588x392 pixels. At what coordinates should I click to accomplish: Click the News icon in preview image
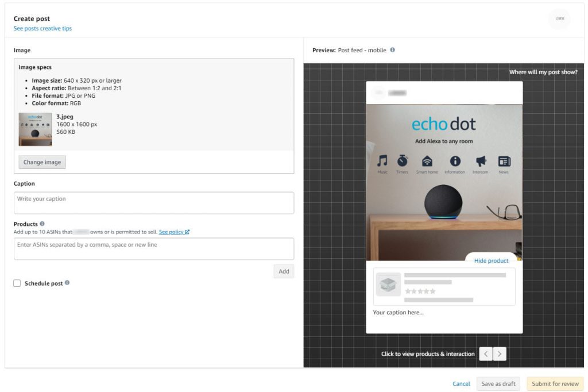504,161
